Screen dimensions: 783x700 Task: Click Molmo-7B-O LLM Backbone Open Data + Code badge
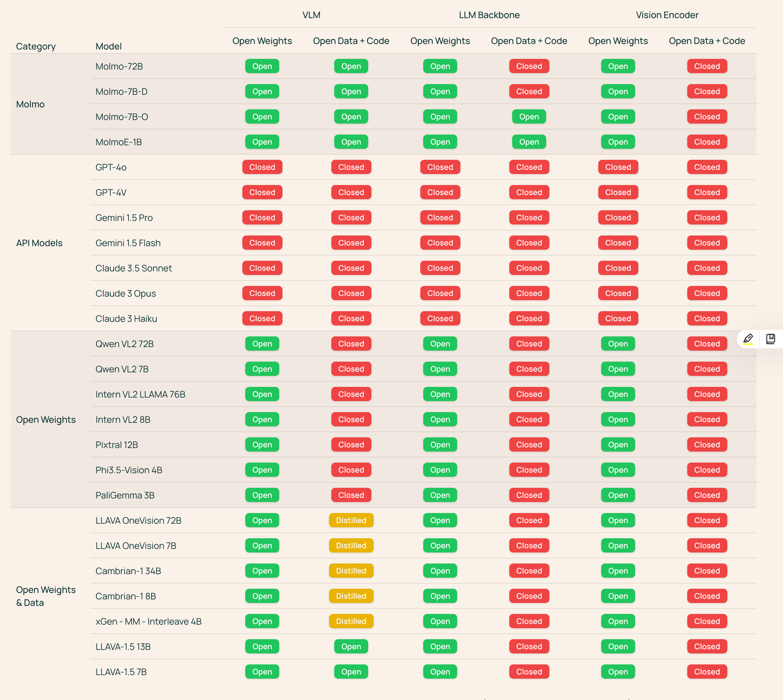click(x=529, y=117)
